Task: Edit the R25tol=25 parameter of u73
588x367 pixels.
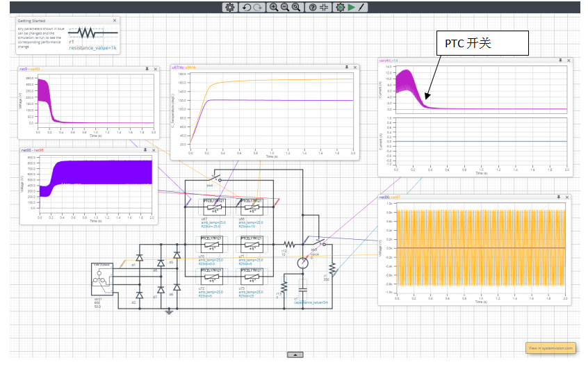Action: coord(246,296)
